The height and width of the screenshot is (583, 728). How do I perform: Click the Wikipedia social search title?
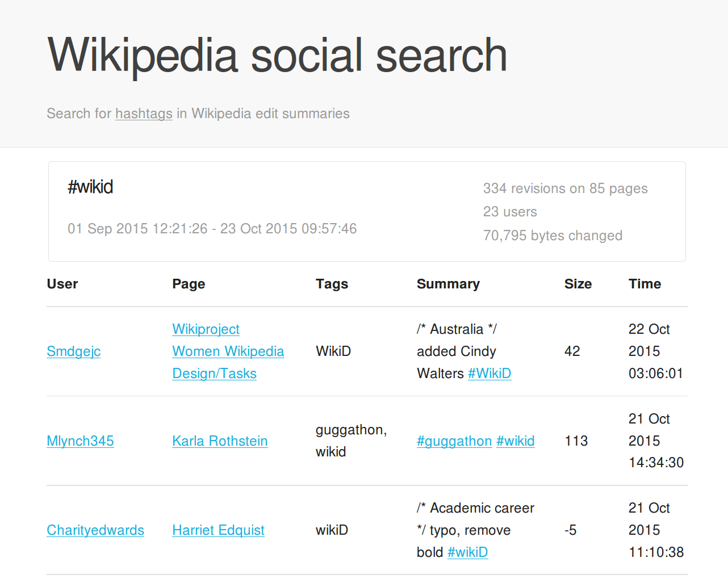pyautogui.click(x=277, y=55)
